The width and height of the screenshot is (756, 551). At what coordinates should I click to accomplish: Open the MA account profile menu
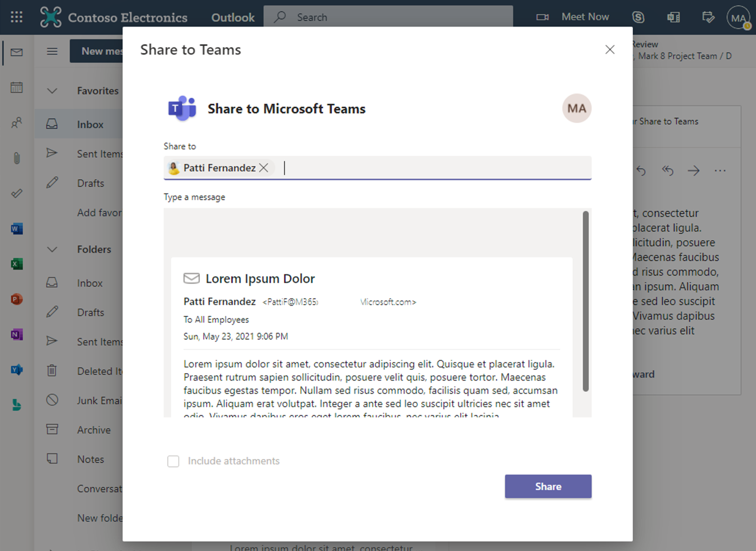(x=737, y=18)
